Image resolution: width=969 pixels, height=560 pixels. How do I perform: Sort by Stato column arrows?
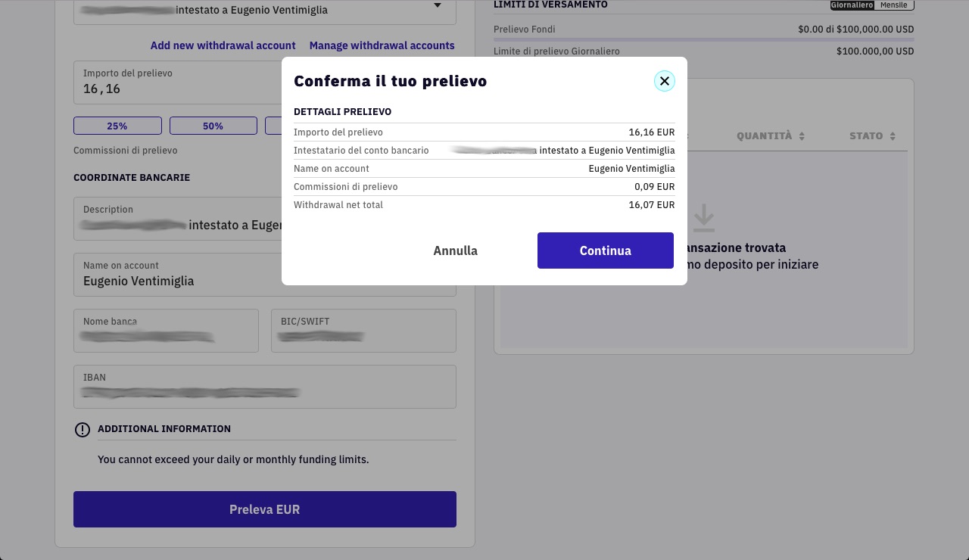(x=893, y=136)
